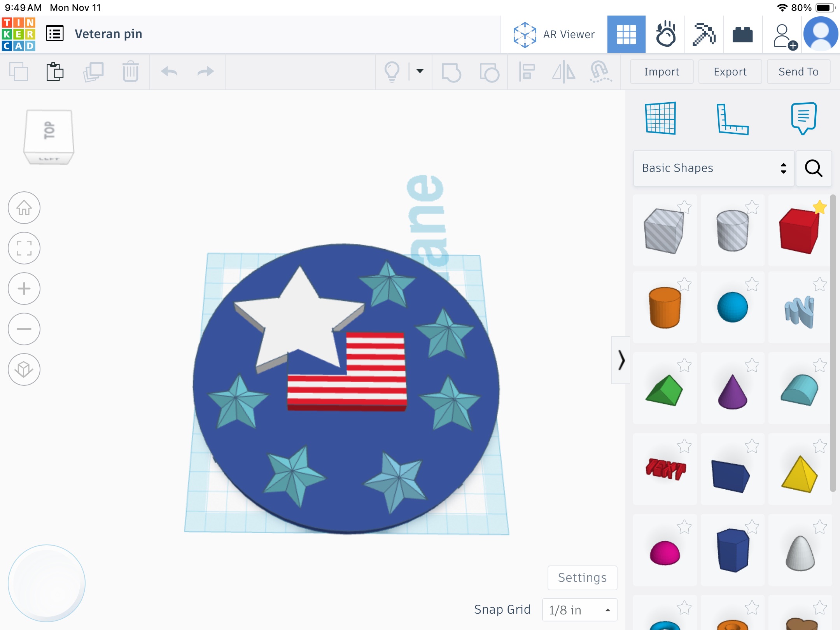Click the Zoom out minus button
Screen dimensions: 840x630
coord(24,329)
